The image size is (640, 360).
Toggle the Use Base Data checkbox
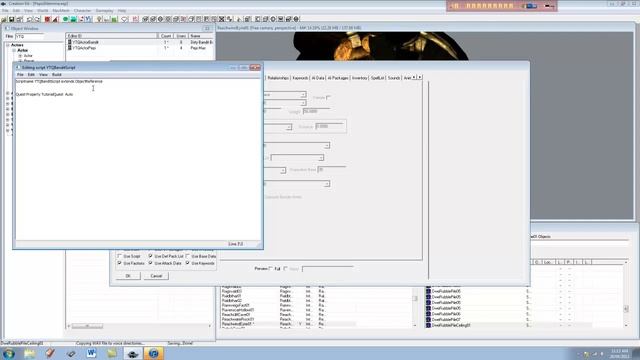coord(188,256)
